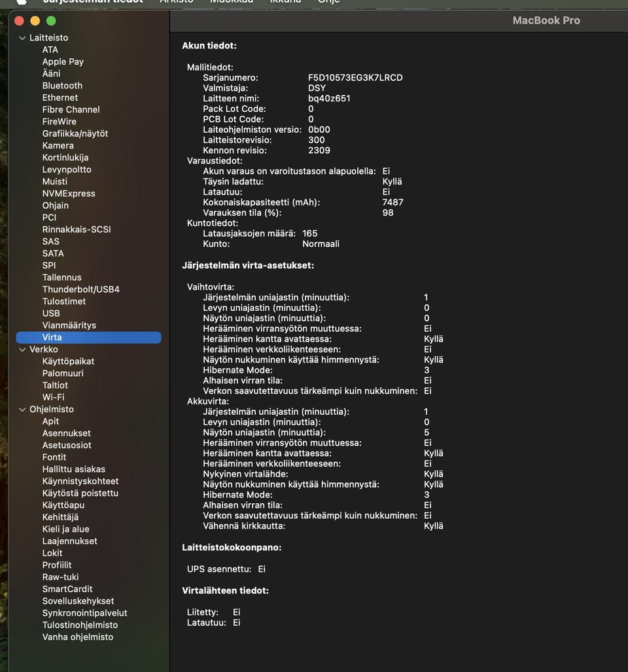Show Käyttöpaikat under Verkko
Screen dimensions: 628x672
(x=68, y=362)
